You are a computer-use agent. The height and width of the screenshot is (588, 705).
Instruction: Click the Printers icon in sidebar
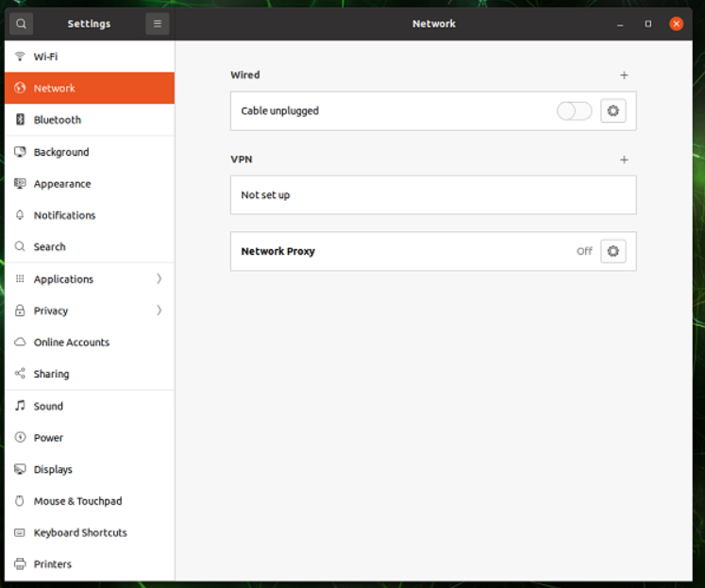(x=20, y=563)
